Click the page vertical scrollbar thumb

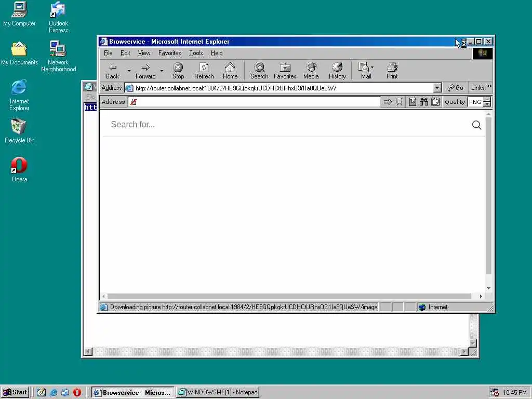pyautogui.click(x=488, y=196)
